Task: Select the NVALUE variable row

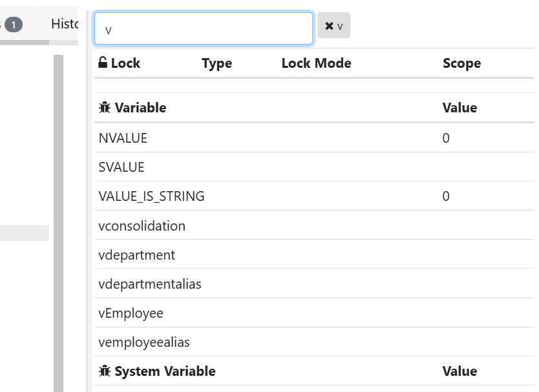Action: click(x=314, y=138)
